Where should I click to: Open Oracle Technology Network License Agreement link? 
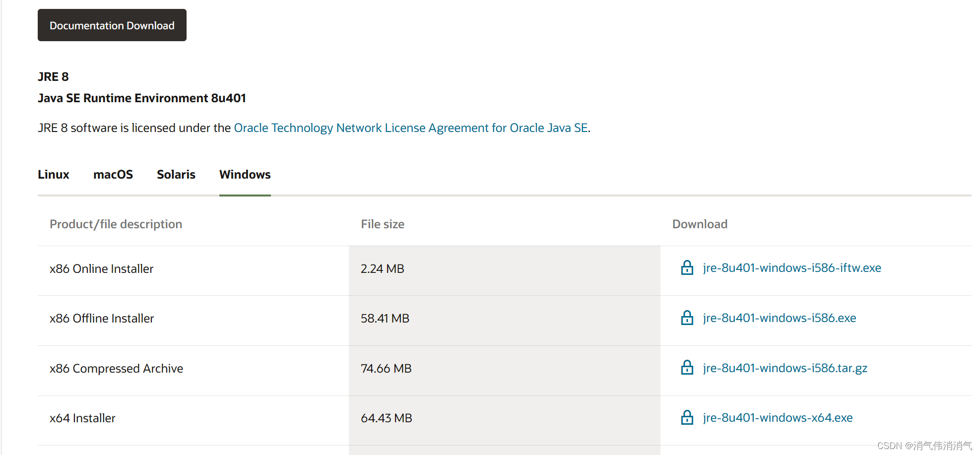pos(411,128)
